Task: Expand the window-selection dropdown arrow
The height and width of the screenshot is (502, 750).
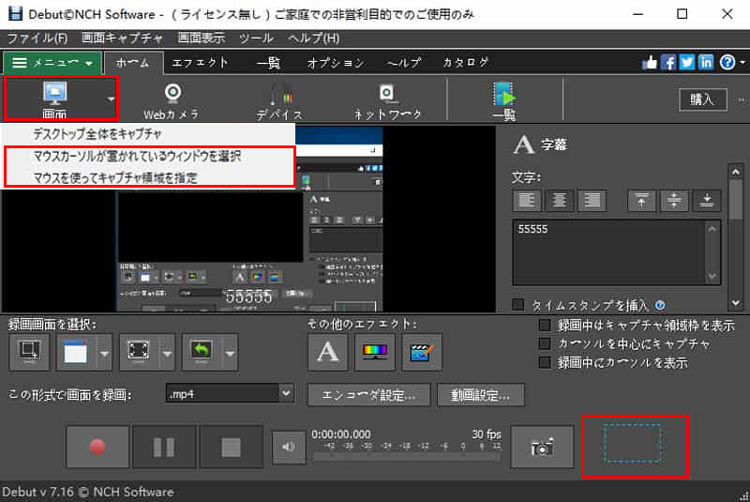Action: pos(104,353)
